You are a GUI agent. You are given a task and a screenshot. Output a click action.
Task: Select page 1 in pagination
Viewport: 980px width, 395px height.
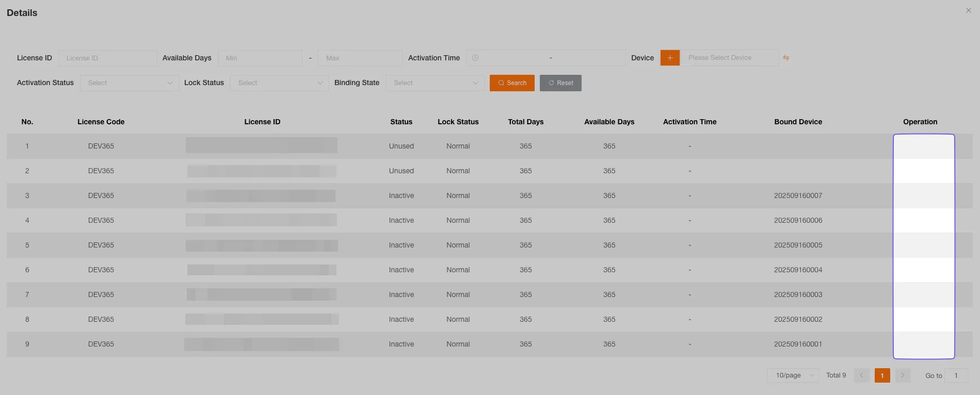(x=882, y=375)
